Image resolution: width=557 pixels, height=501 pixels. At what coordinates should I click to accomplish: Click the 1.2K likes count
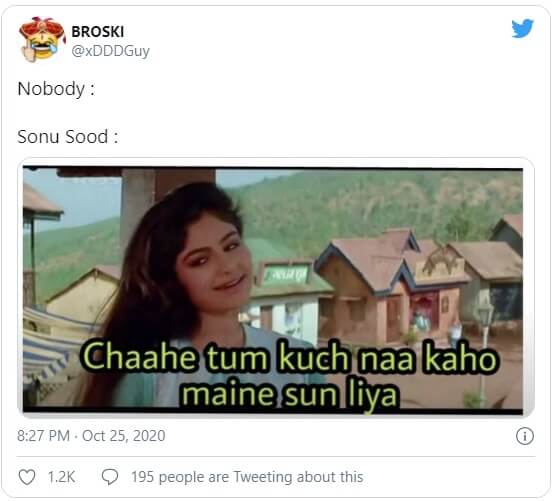[61, 477]
